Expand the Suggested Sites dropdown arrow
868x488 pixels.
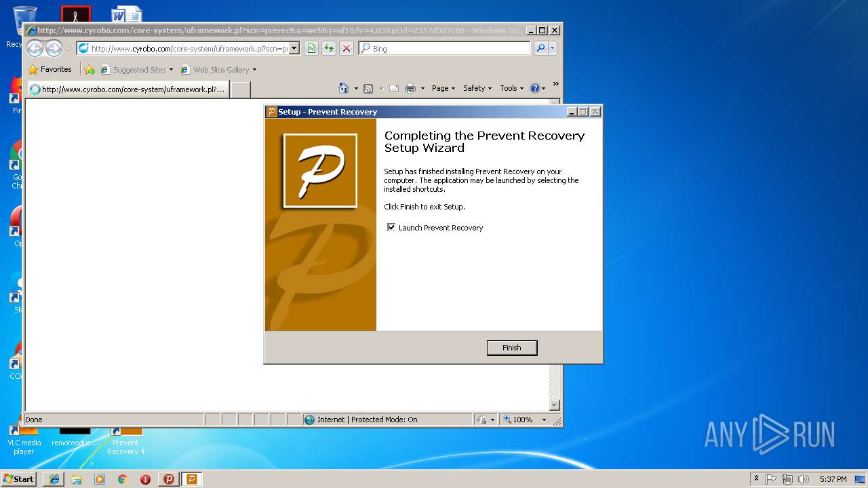click(x=171, y=70)
